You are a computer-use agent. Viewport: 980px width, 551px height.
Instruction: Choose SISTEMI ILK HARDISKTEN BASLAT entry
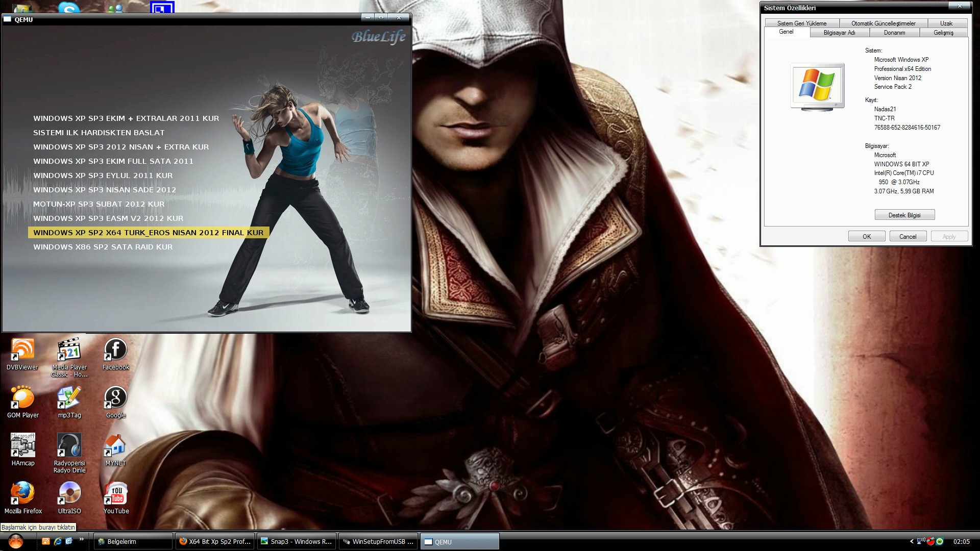[99, 133]
